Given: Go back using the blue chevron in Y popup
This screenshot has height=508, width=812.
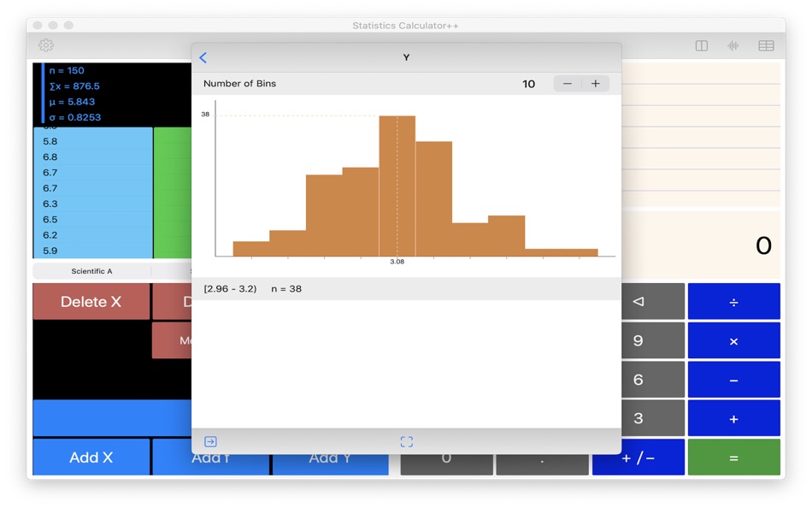Looking at the screenshot, I should [x=203, y=57].
